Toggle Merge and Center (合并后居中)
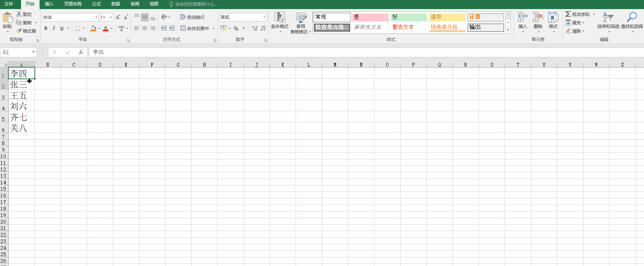 195,28
